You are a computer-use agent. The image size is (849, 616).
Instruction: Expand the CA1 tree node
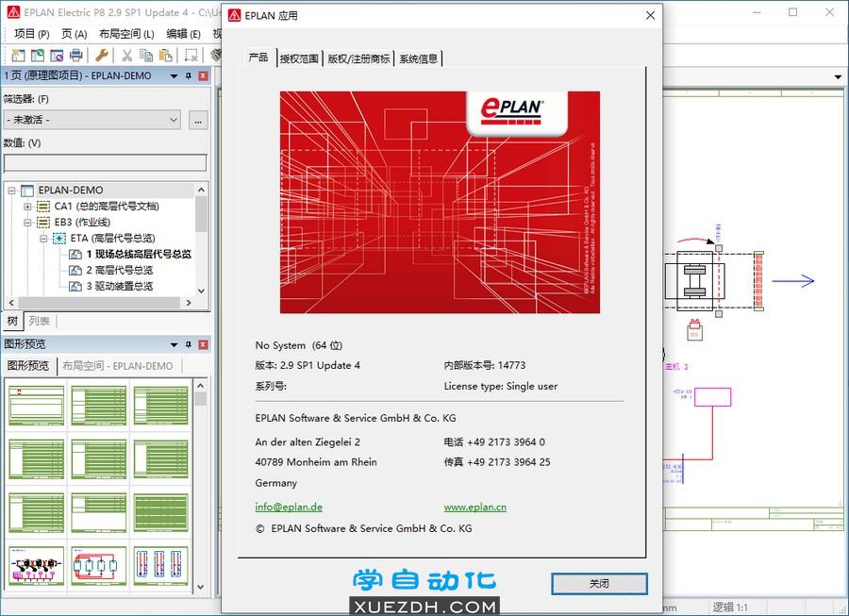(x=27, y=207)
